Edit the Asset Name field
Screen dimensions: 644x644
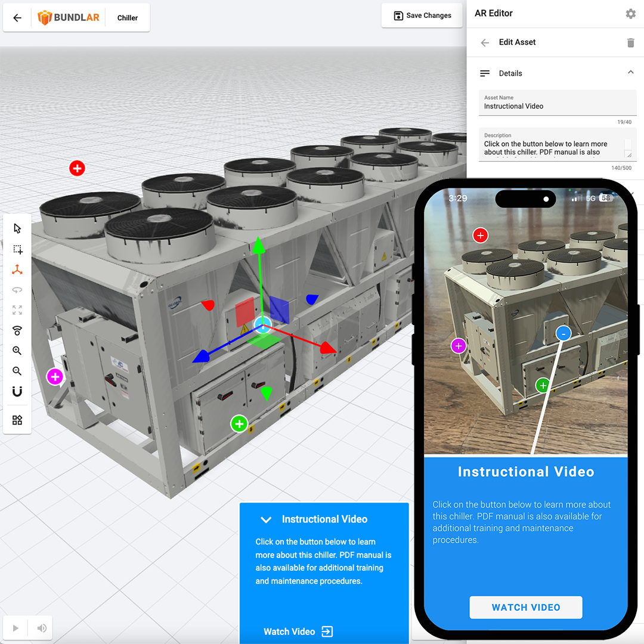[x=557, y=106]
